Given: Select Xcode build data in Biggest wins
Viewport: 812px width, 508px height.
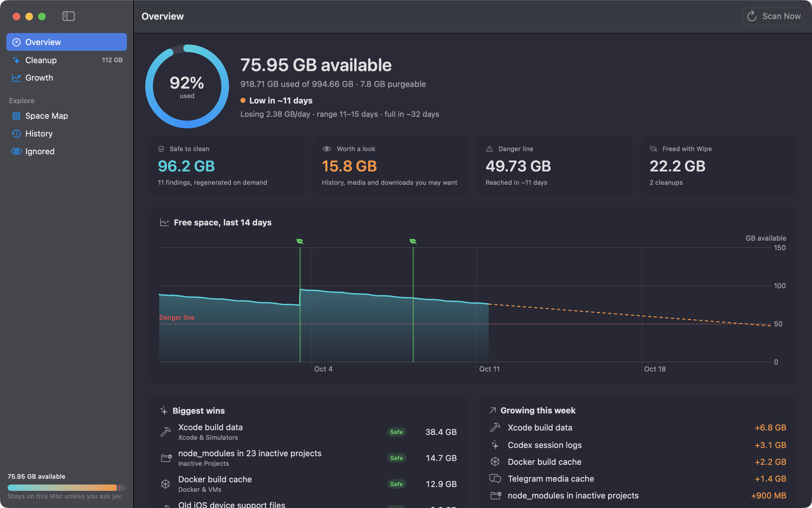Looking at the screenshot, I should [x=308, y=432].
